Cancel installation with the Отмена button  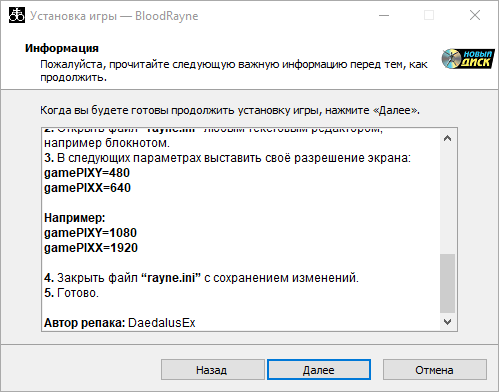point(434,369)
